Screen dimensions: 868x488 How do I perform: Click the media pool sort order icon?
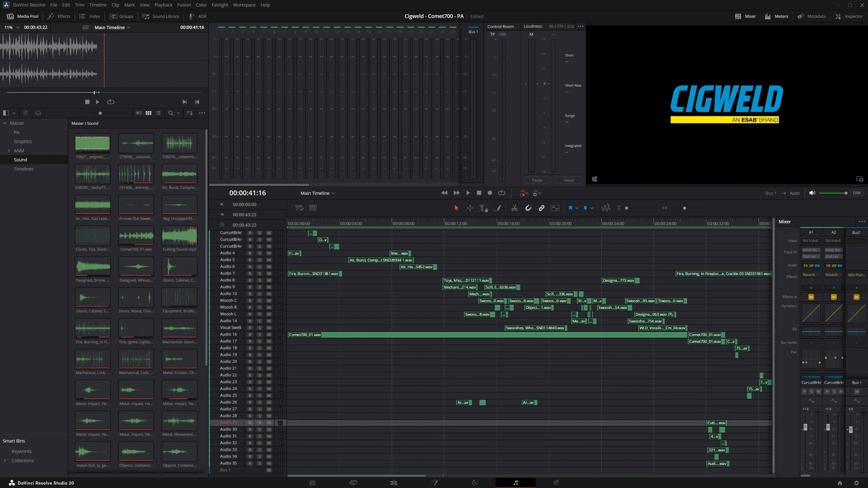(x=189, y=113)
